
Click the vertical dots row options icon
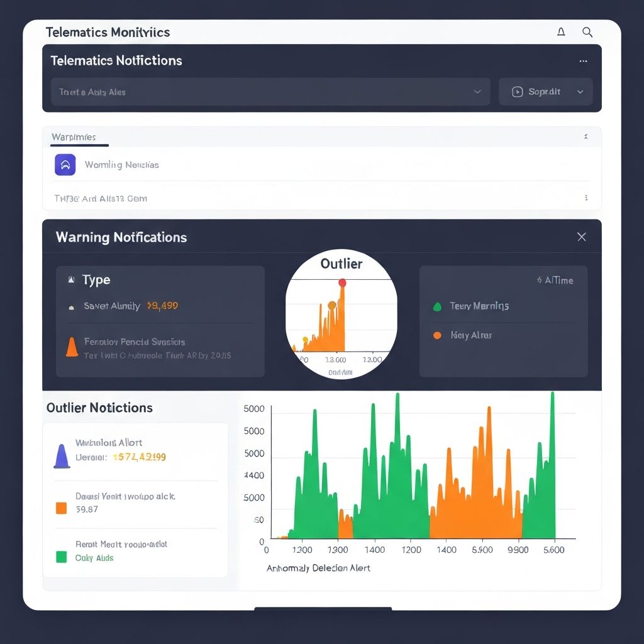coord(586,198)
